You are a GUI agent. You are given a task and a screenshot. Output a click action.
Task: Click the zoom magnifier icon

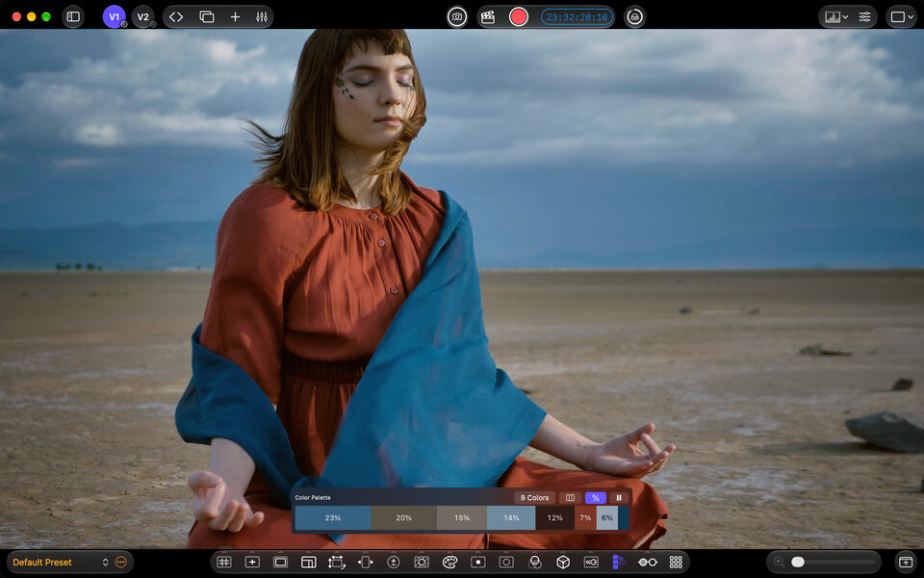point(779,562)
